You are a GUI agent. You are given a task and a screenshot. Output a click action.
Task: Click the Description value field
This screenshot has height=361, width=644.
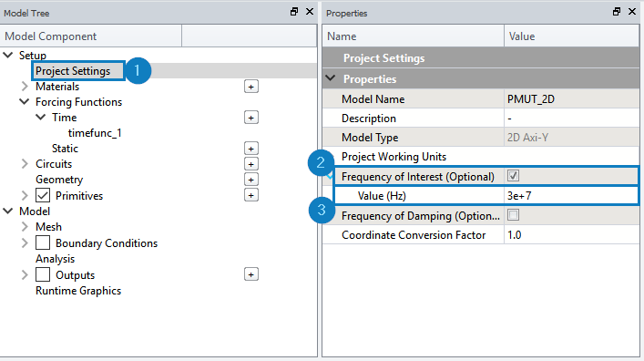571,119
